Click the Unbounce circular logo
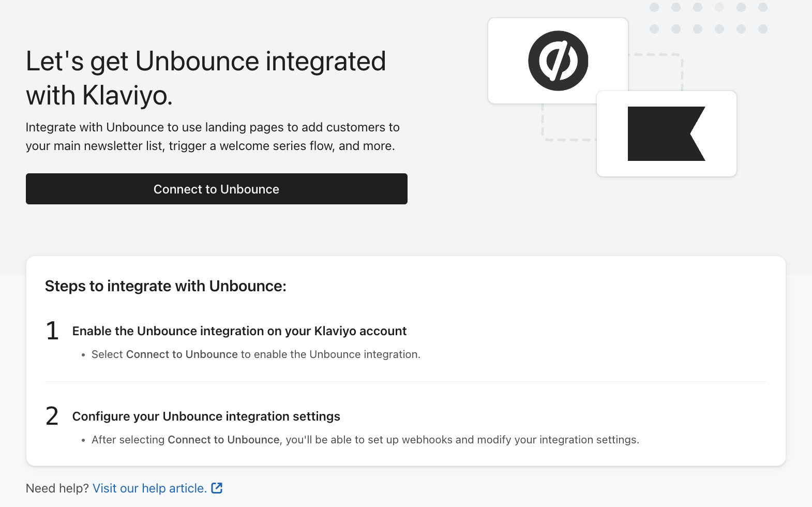This screenshot has height=507, width=812. tap(558, 61)
